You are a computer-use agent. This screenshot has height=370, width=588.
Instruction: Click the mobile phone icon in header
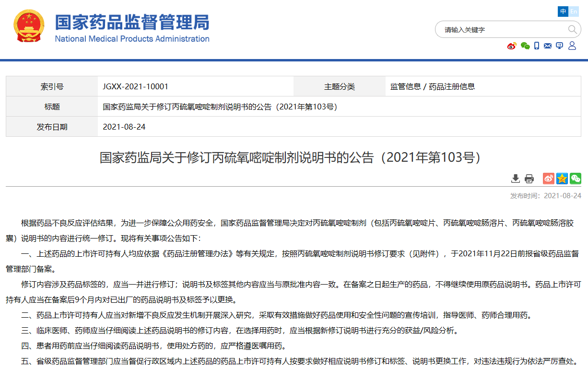point(537,46)
